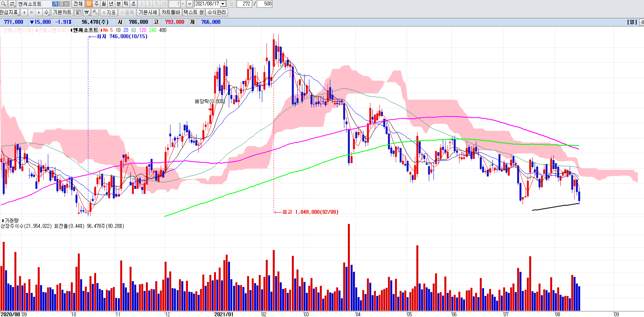Click the 기본차트 button
The width and height of the screenshot is (644, 317).
coord(62,12)
